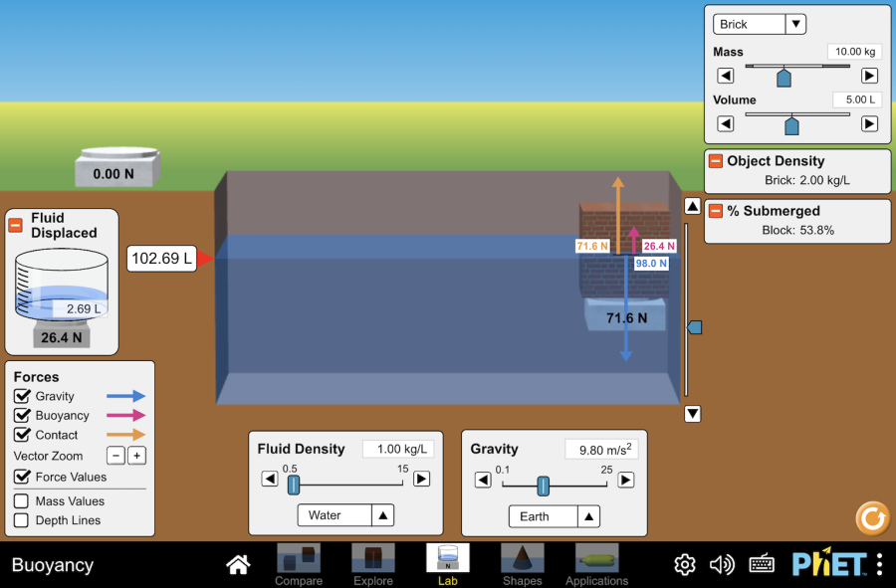Switch to the Shapes screen
This screenshot has height=588, width=896.
[522, 564]
